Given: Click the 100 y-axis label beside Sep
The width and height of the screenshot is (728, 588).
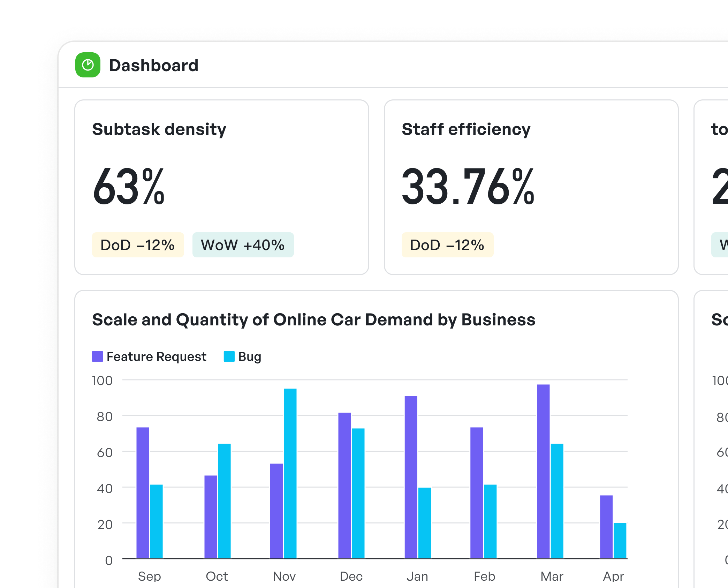Looking at the screenshot, I should coord(102,380).
